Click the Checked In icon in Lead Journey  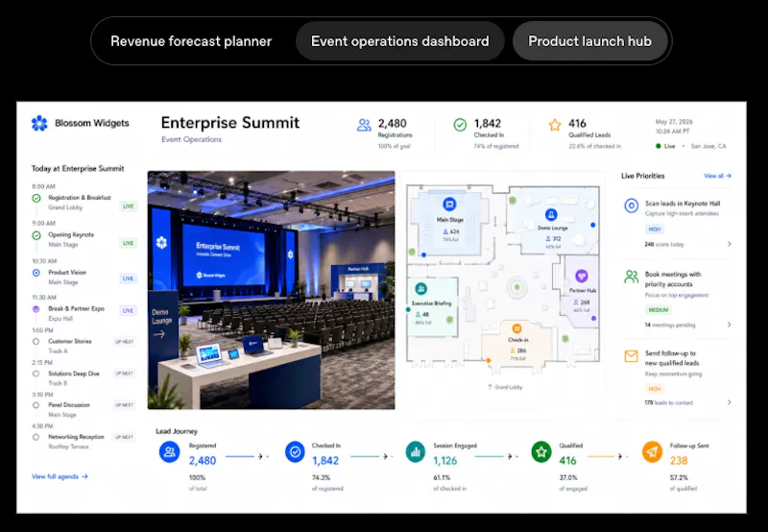click(295, 451)
